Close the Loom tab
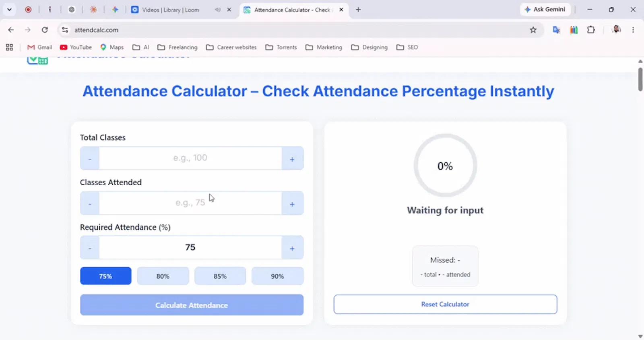This screenshot has width=644, height=340. 229,10
